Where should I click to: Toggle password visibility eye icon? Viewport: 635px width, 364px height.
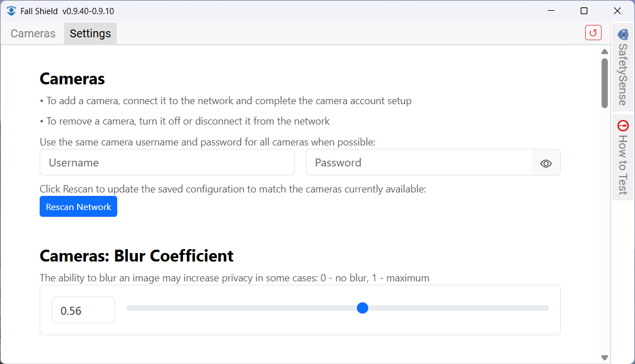coord(546,163)
